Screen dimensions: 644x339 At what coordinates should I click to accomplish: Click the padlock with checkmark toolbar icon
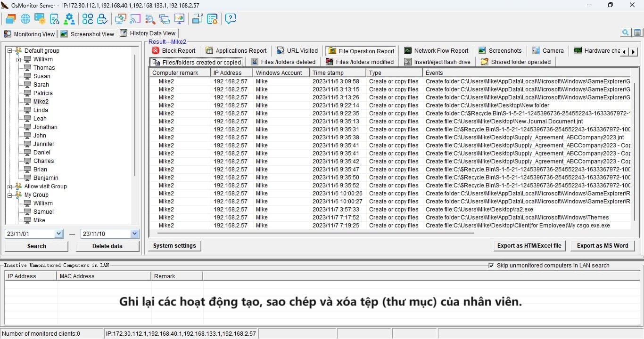pos(102,19)
